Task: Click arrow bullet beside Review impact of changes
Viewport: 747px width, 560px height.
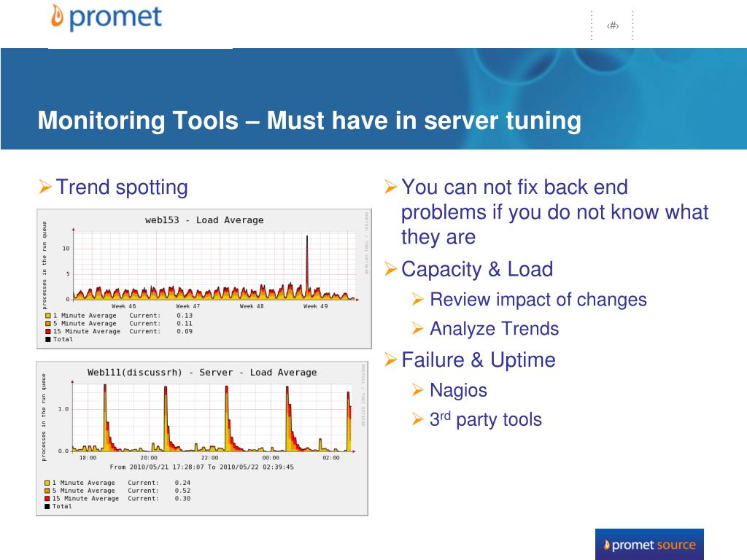Action: [417, 300]
